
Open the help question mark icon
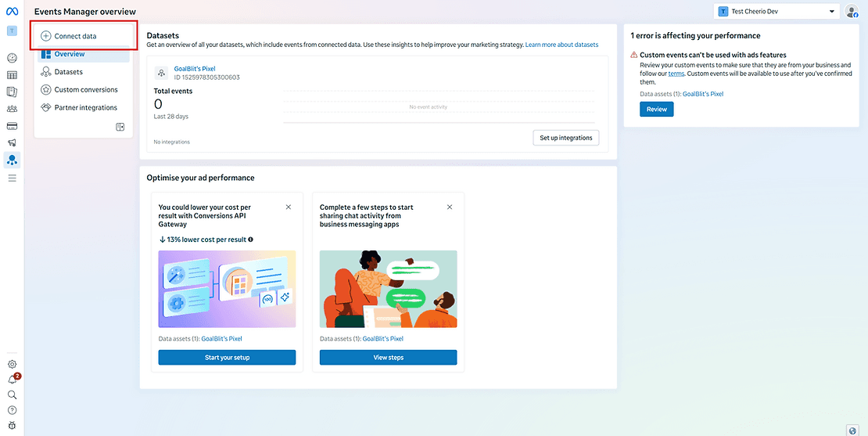12,410
